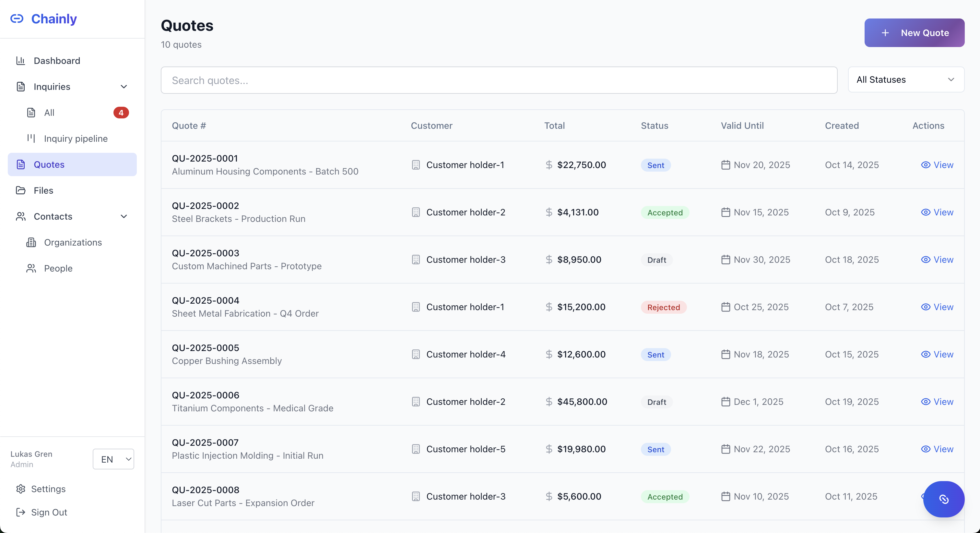
Task: Collapse the Inquiries section chevron
Action: tap(124, 86)
